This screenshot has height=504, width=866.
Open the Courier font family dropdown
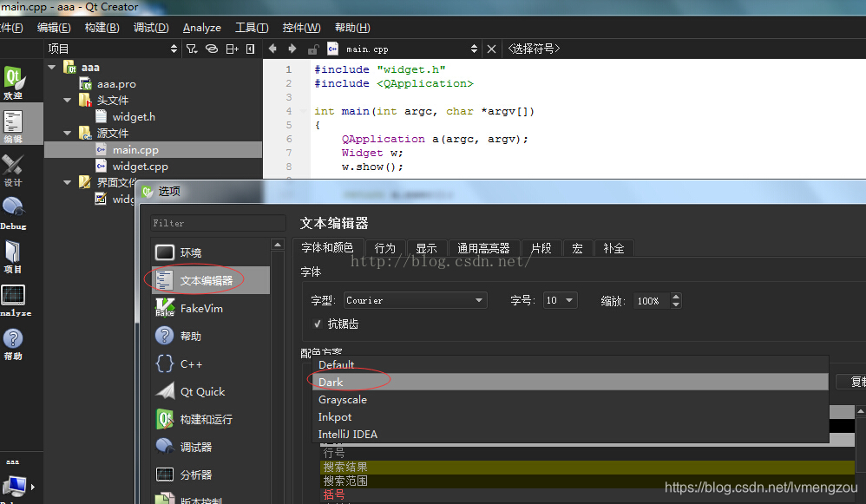[x=416, y=300]
